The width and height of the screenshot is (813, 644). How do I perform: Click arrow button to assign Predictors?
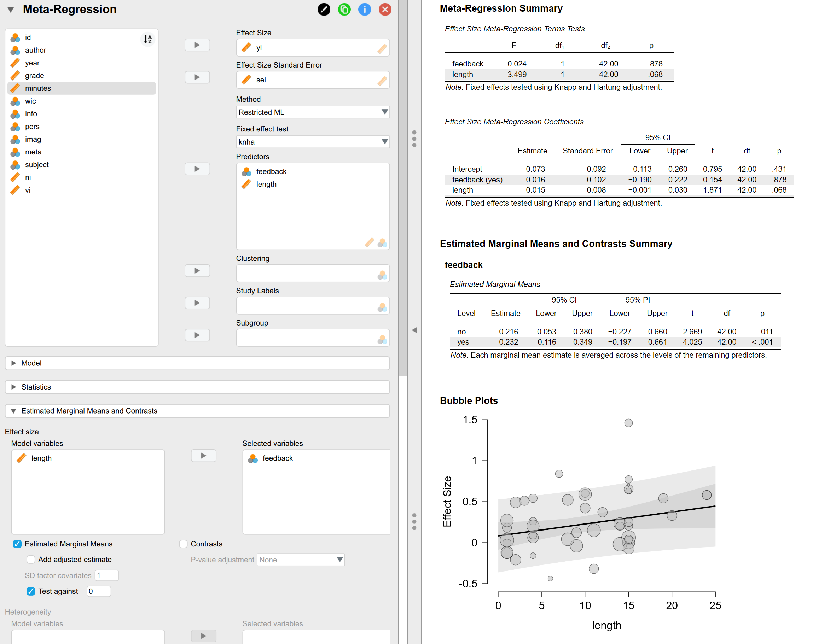(x=197, y=169)
